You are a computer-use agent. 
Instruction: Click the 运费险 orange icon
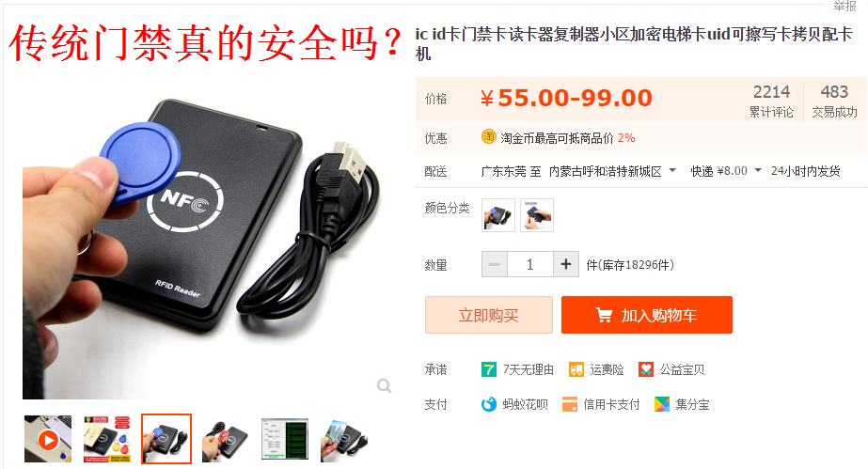pyautogui.click(x=576, y=369)
